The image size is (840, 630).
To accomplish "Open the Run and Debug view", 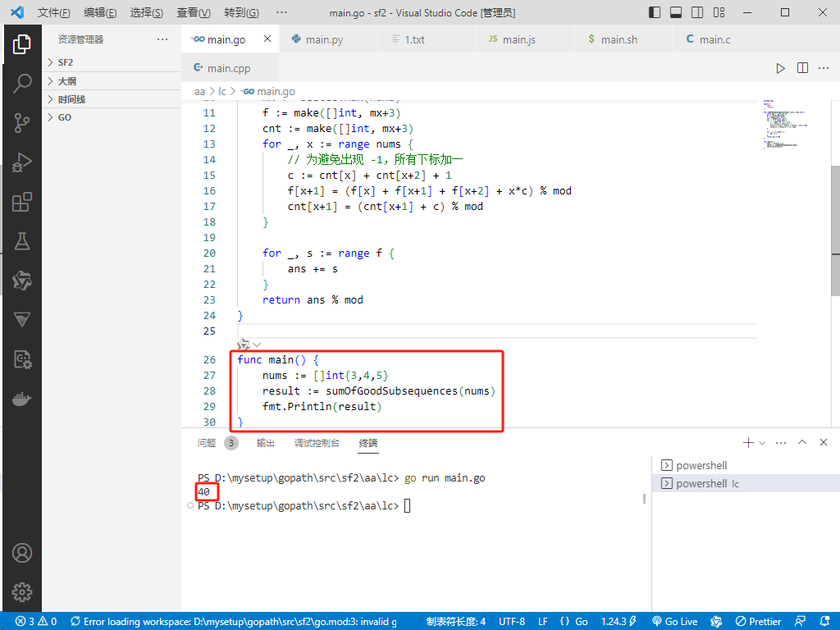I will (22, 162).
